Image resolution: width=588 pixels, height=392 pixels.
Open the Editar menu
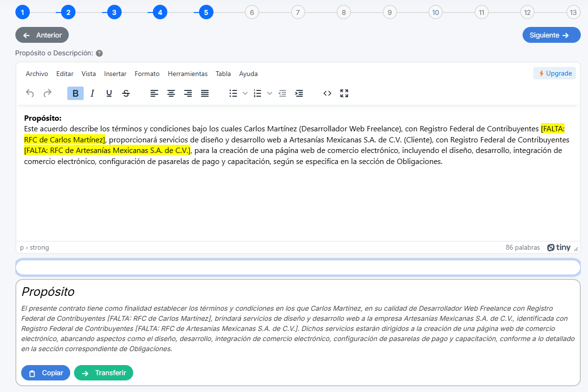(x=65, y=74)
